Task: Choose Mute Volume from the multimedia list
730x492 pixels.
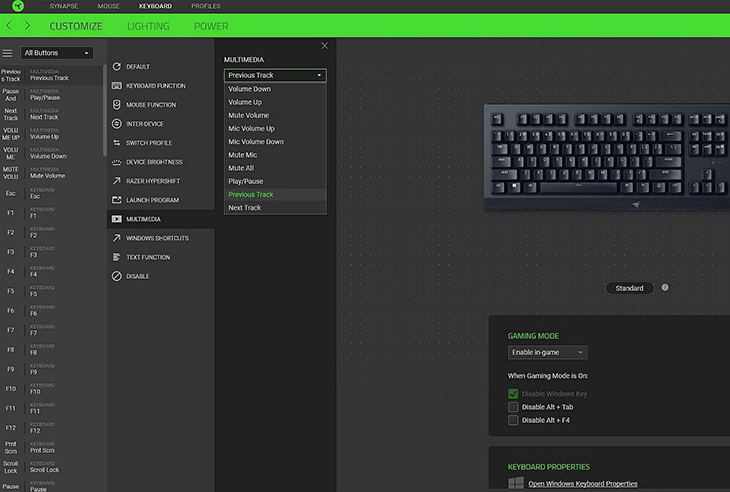Action: tap(275, 115)
